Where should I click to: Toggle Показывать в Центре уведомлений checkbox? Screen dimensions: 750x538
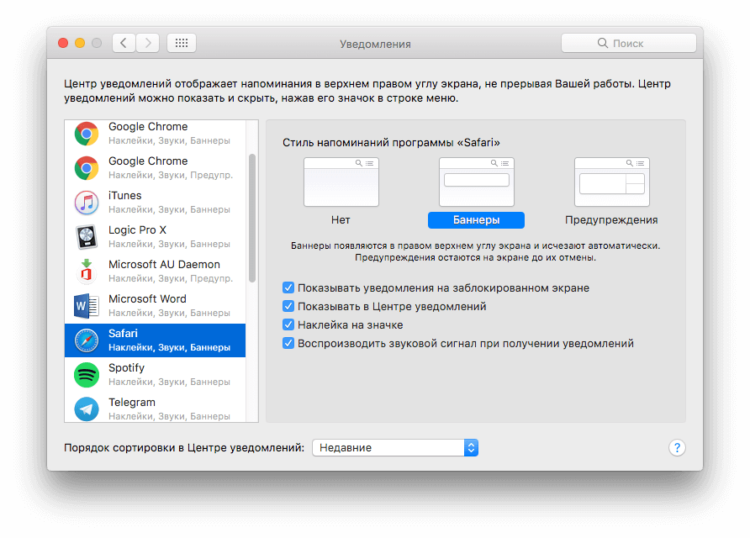click(x=288, y=306)
